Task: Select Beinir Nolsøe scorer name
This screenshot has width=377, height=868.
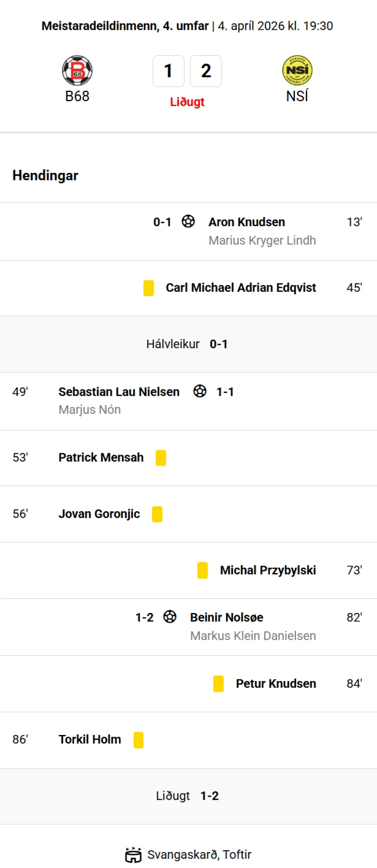Action: pyautogui.click(x=227, y=618)
